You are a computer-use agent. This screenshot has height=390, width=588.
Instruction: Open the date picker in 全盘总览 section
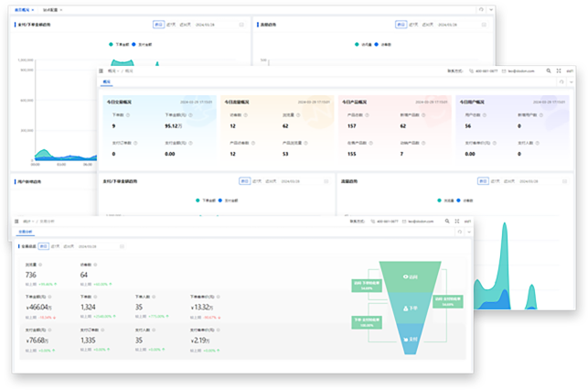pyautogui.click(x=87, y=246)
